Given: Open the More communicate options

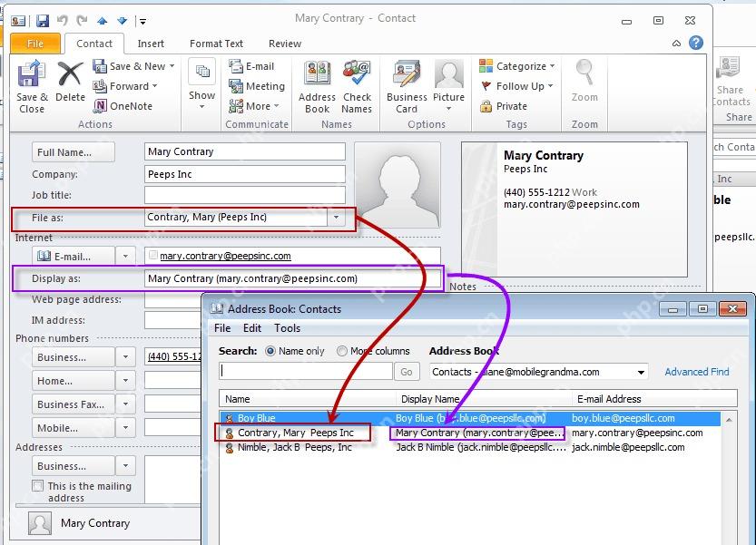Looking at the screenshot, I should (254, 106).
